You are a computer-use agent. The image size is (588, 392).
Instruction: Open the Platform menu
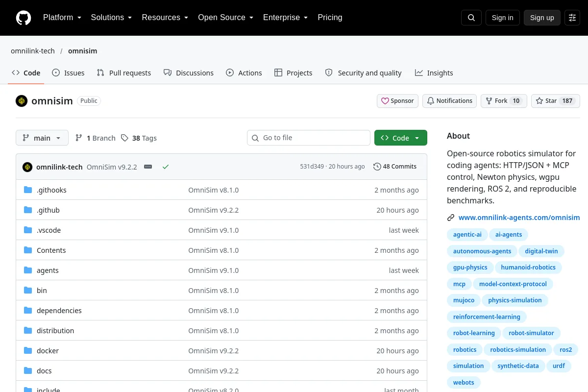(x=62, y=18)
